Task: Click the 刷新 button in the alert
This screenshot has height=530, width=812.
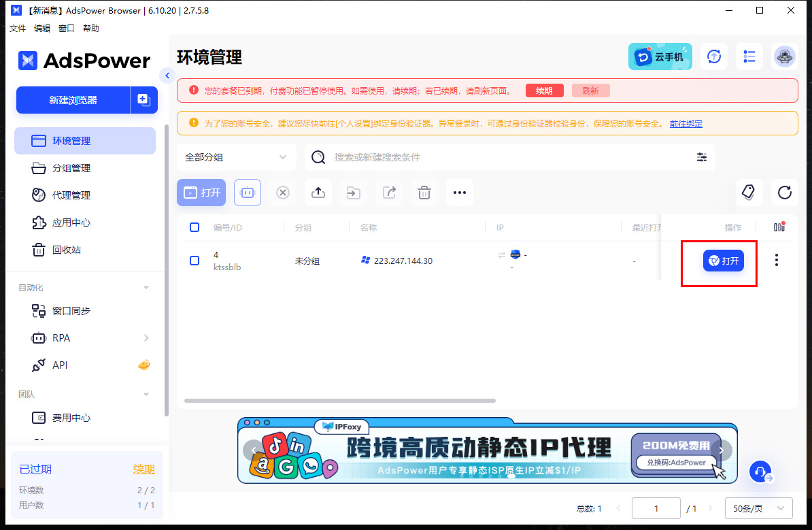Action: coord(590,90)
